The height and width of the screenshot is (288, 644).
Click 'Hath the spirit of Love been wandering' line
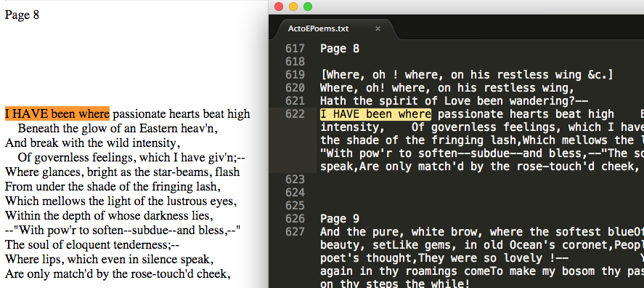click(455, 101)
